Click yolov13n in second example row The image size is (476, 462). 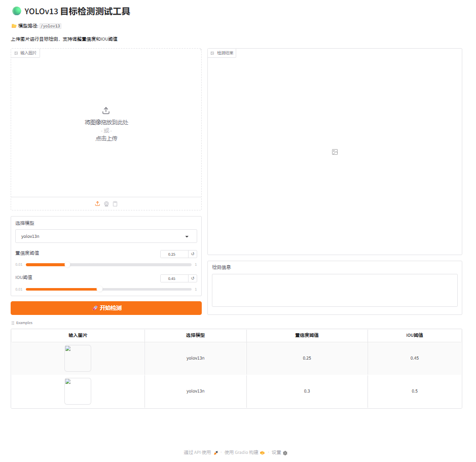pyautogui.click(x=196, y=391)
